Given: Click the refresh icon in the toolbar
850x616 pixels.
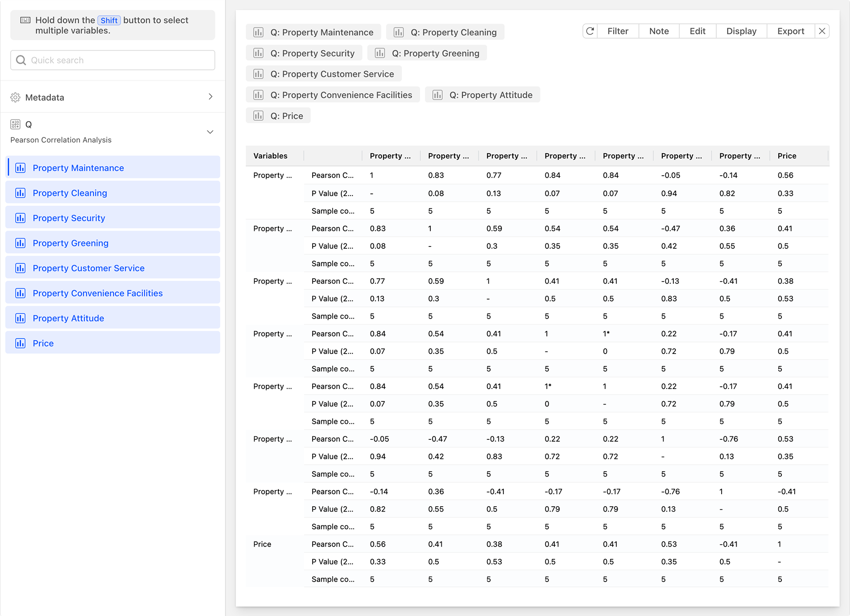Looking at the screenshot, I should 590,31.
